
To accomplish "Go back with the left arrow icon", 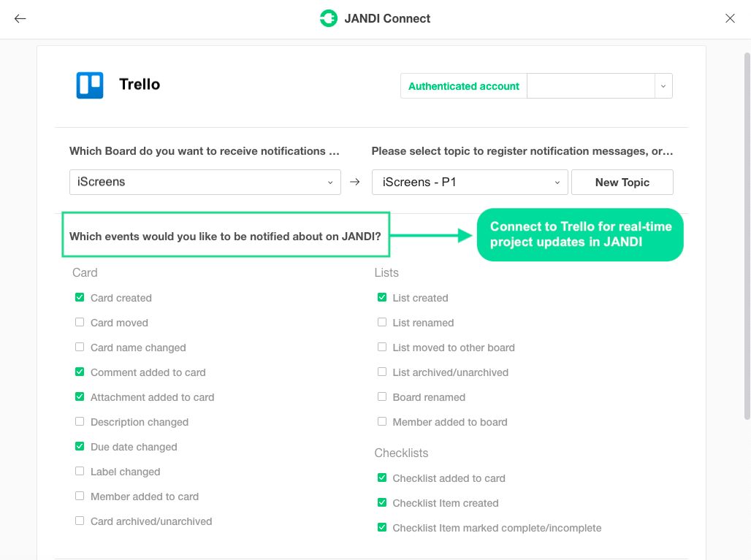I will [x=20, y=19].
